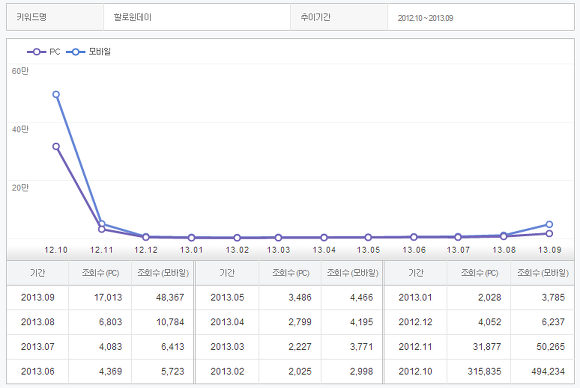
Task: Click the 추이기간 header cell
Action: (339, 17)
